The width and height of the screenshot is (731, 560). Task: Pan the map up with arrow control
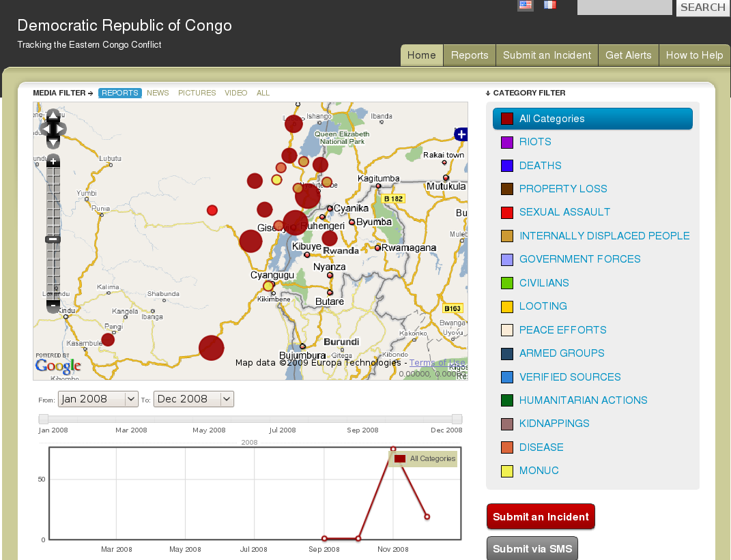click(x=53, y=115)
